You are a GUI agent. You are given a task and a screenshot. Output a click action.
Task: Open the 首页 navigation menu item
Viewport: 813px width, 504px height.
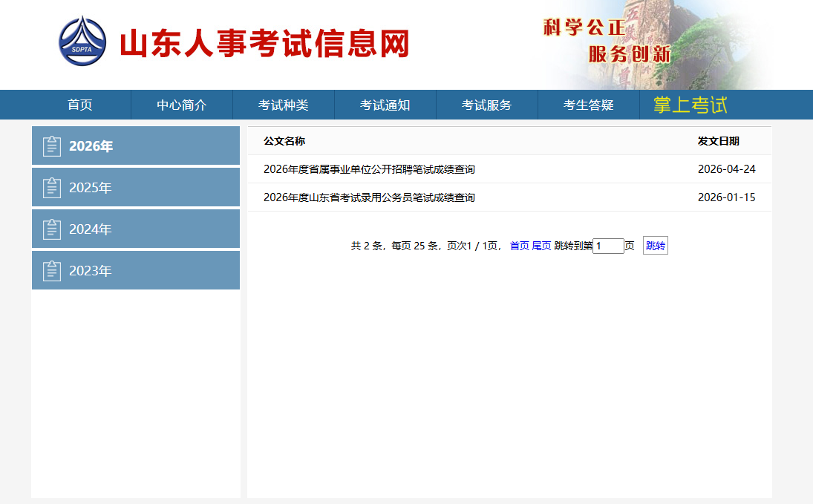point(80,105)
